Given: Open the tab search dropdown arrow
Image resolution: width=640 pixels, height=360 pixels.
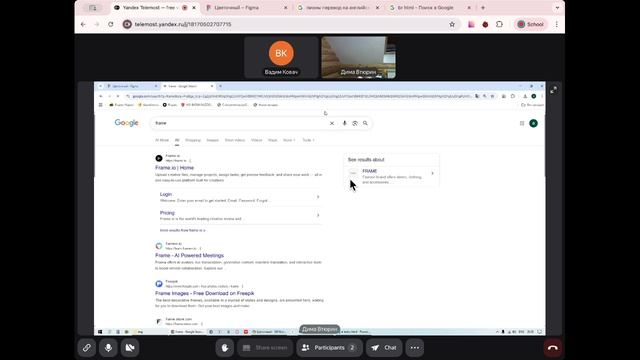Looking at the screenshot, I should (557, 8).
